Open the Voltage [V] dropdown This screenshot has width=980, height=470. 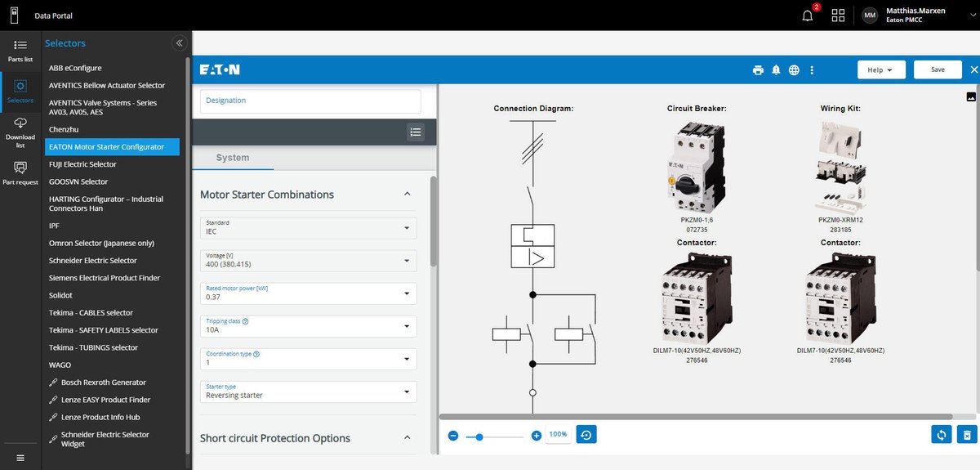309,261
